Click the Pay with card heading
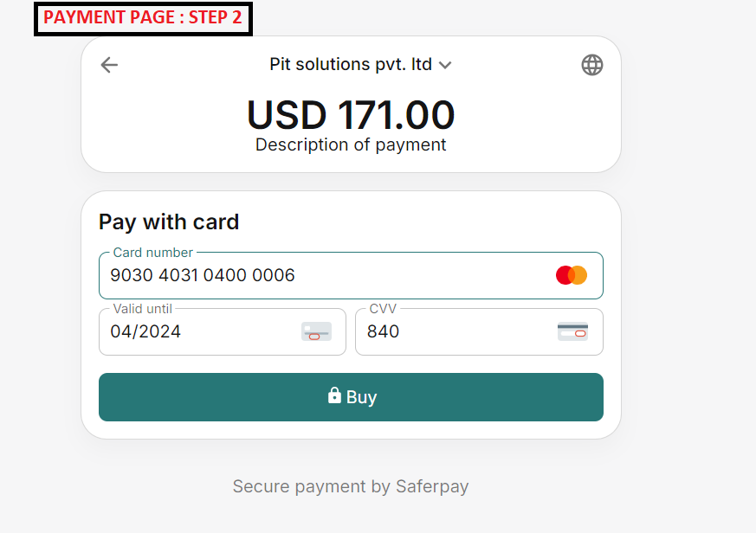Image resolution: width=756 pixels, height=533 pixels. [x=169, y=222]
